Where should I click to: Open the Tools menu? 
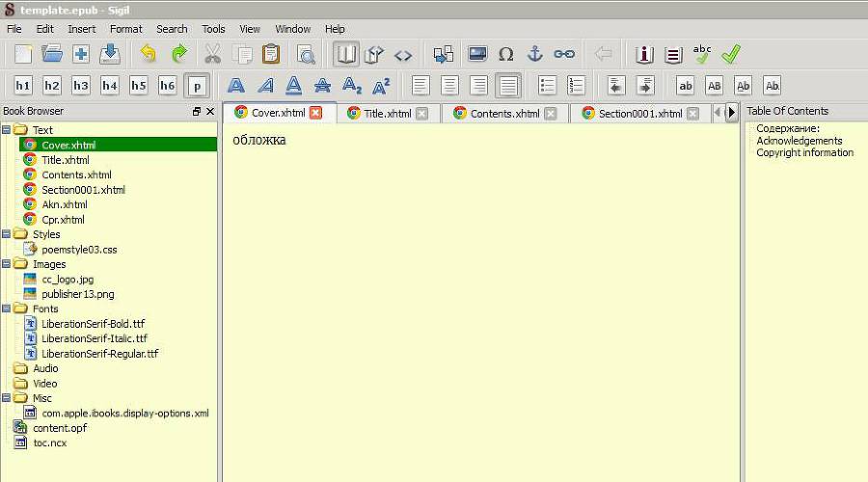[x=213, y=29]
